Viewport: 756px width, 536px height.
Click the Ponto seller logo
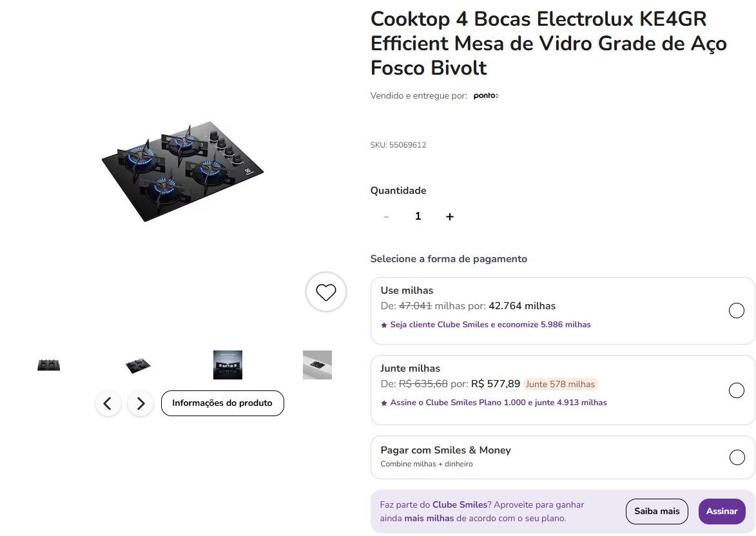485,95
